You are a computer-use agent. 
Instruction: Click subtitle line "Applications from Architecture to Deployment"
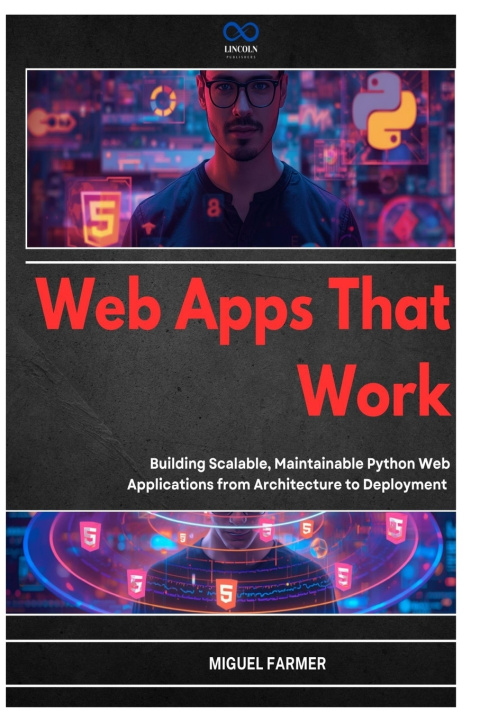pyautogui.click(x=287, y=484)
